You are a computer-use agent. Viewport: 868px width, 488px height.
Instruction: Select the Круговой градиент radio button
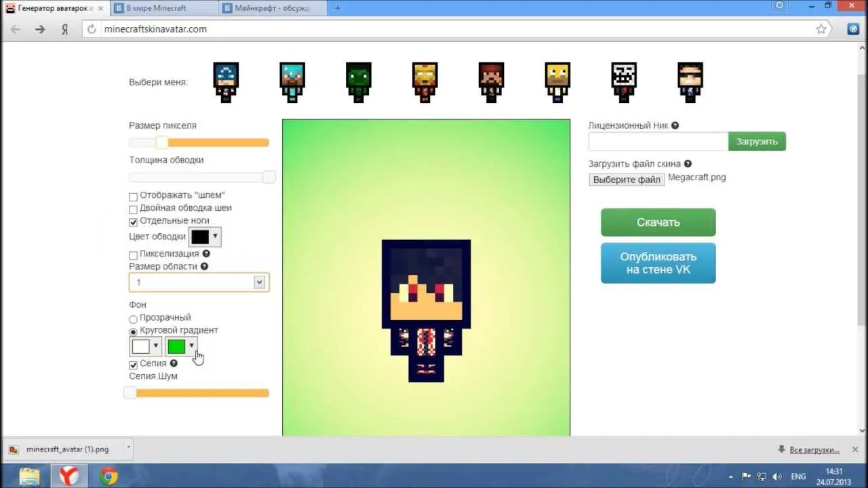click(x=133, y=331)
